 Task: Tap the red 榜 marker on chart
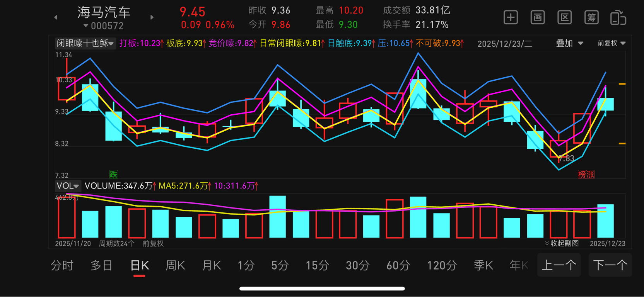click(x=582, y=174)
